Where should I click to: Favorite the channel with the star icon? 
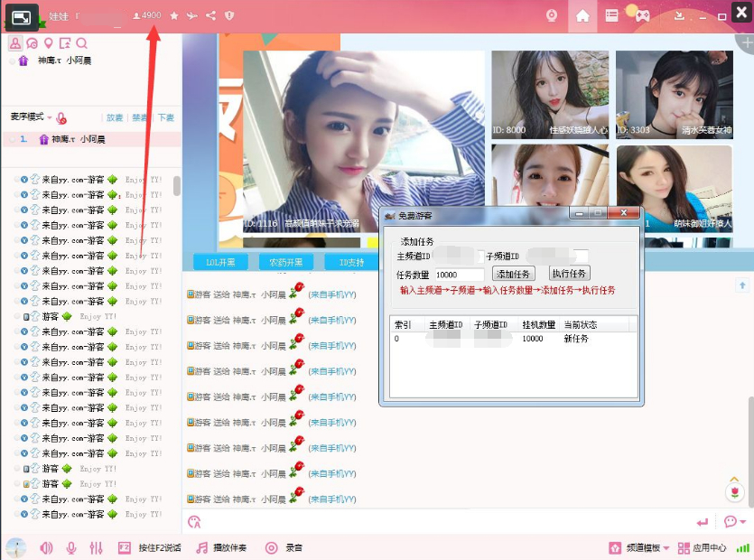point(174,16)
